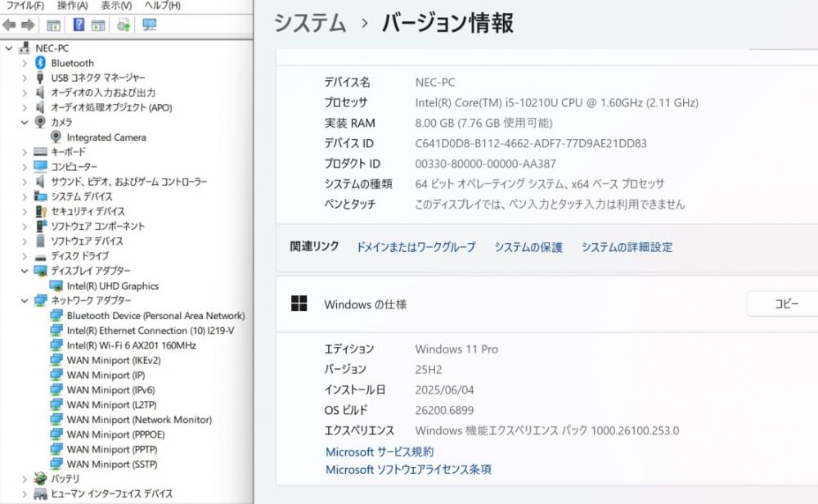Select WAN Miniport (Network Monitor) icon
This screenshot has width=818, height=504.
[56, 420]
